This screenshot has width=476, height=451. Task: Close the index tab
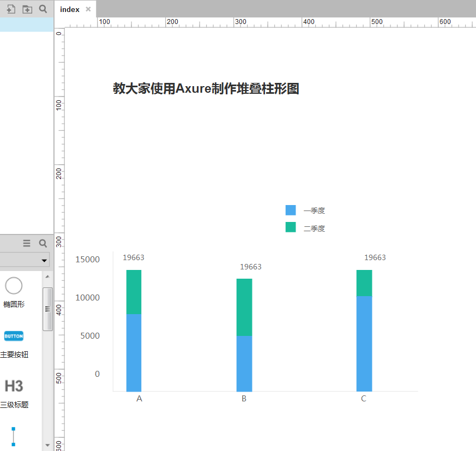[88, 9]
